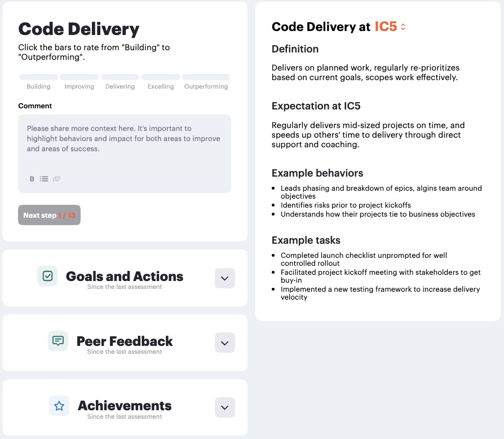Click the Peer Feedback heading

click(125, 341)
